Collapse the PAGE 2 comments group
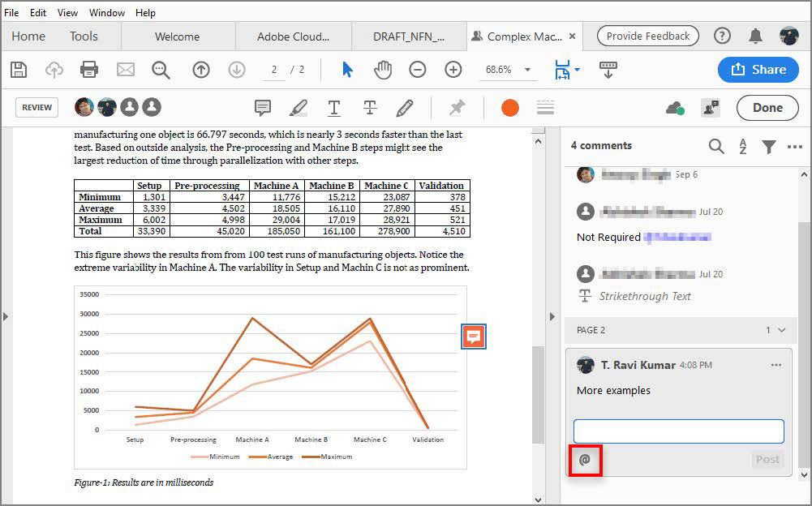The image size is (812, 506). [x=782, y=330]
